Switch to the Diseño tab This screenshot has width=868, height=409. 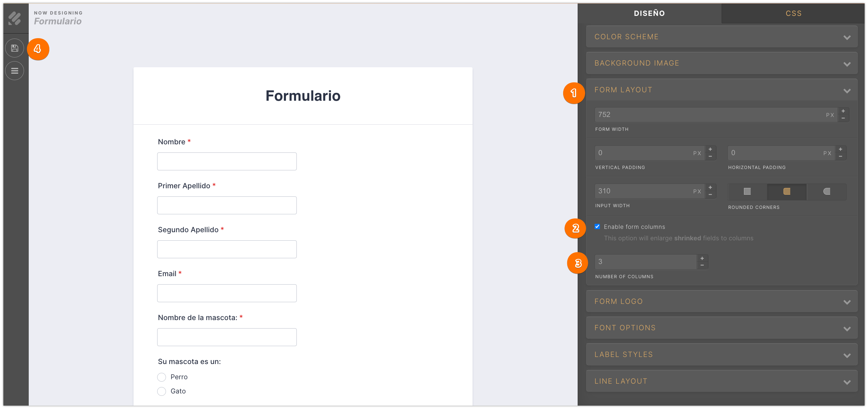coord(649,14)
